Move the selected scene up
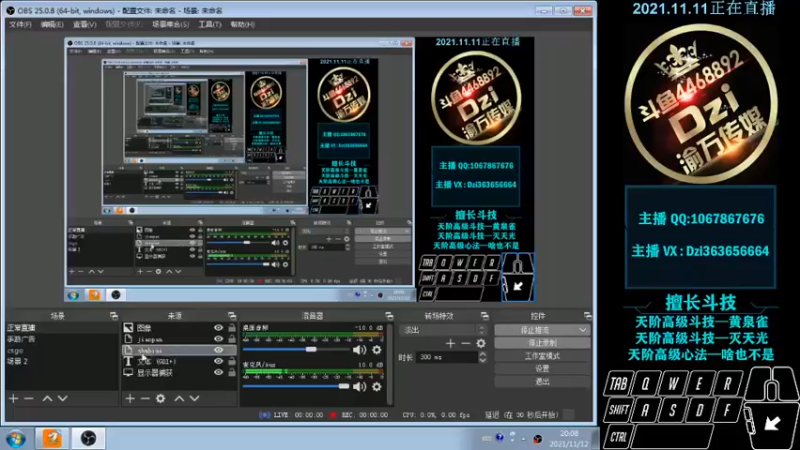The image size is (800, 450). (x=47, y=398)
